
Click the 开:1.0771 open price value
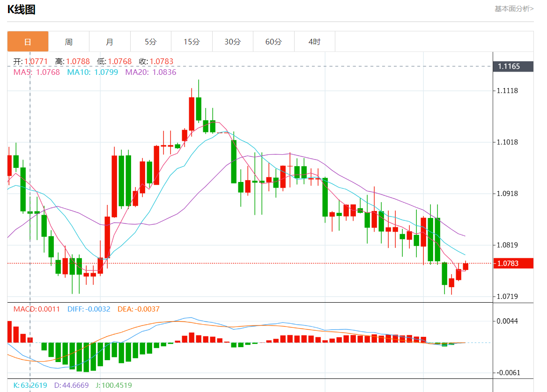(x=30, y=62)
